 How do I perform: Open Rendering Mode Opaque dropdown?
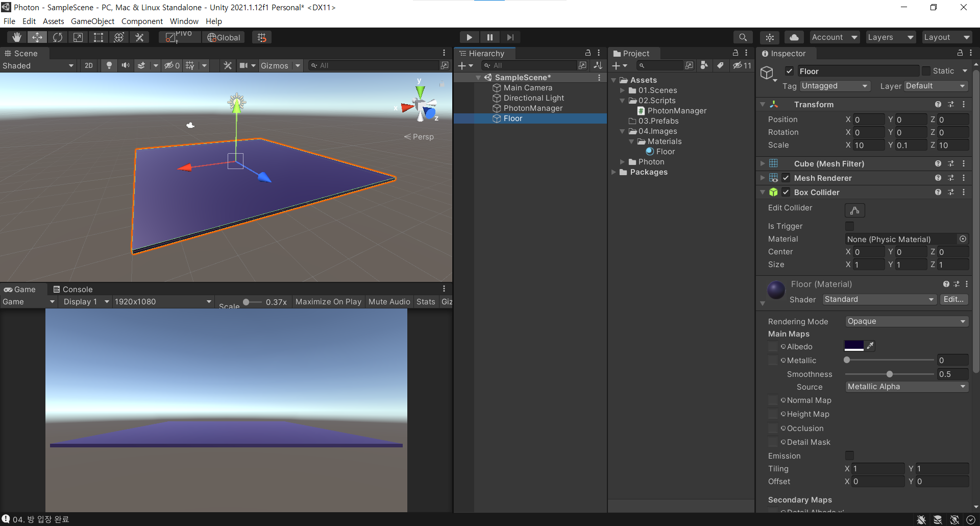(x=906, y=321)
